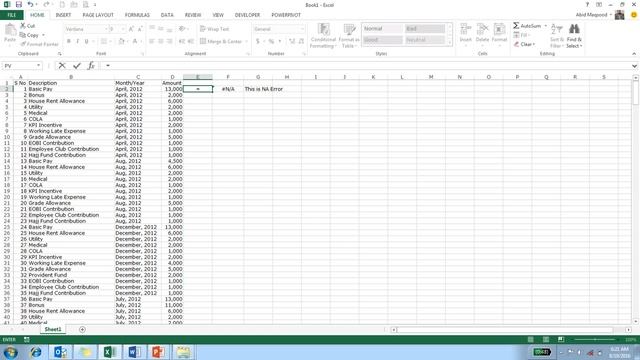This screenshot has height=360, width=640.
Task: Apply the Normal cell style
Action: point(382,29)
